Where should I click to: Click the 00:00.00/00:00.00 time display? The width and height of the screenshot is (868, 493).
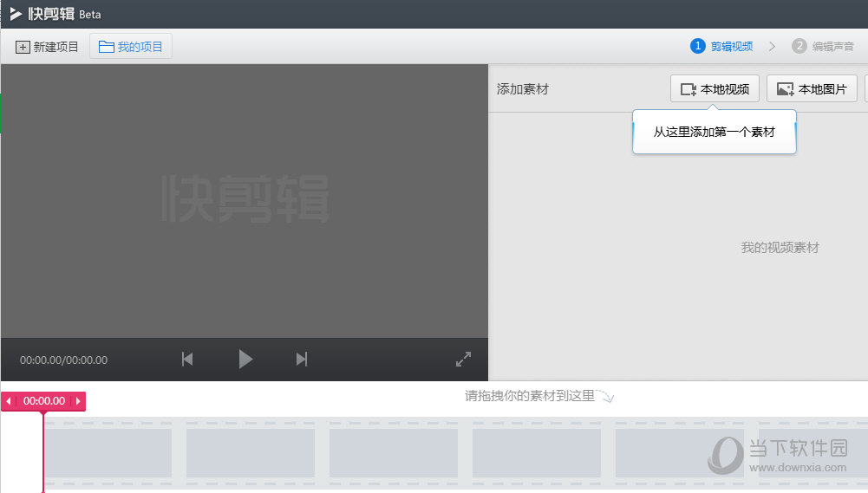(x=63, y=360)
